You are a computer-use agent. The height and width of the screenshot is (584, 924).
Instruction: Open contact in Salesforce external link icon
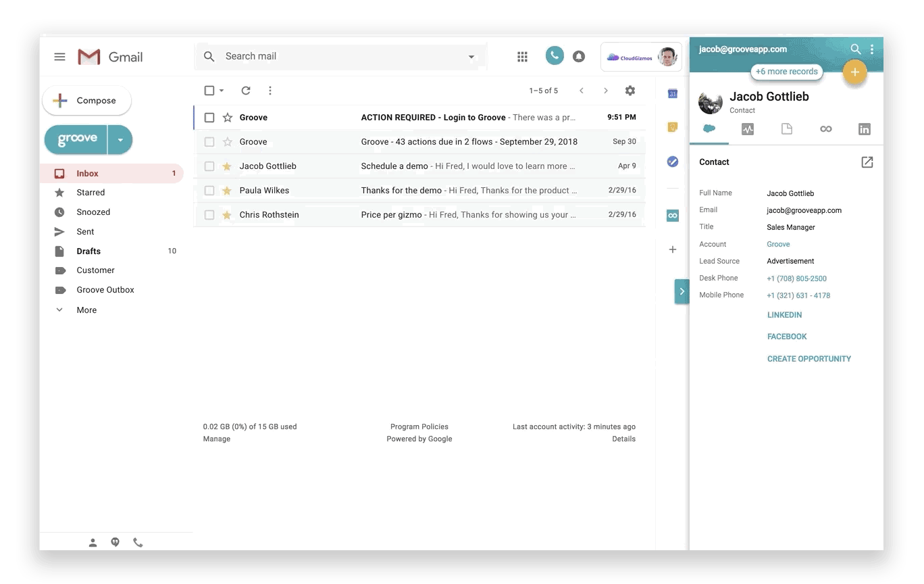coord(867,162)
